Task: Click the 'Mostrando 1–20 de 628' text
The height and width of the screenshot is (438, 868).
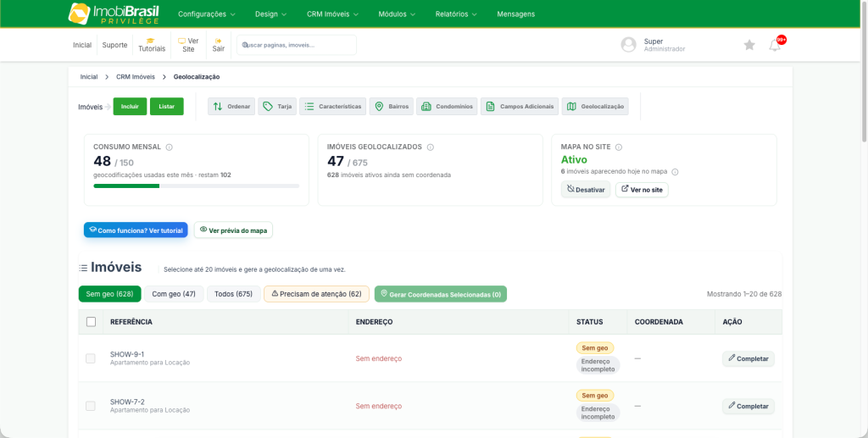Action: coord(744,294)
